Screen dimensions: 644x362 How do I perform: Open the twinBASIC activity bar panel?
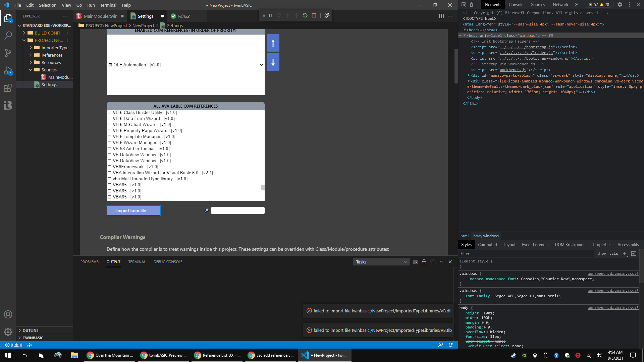pyautogui.click(x=8, y=105)
